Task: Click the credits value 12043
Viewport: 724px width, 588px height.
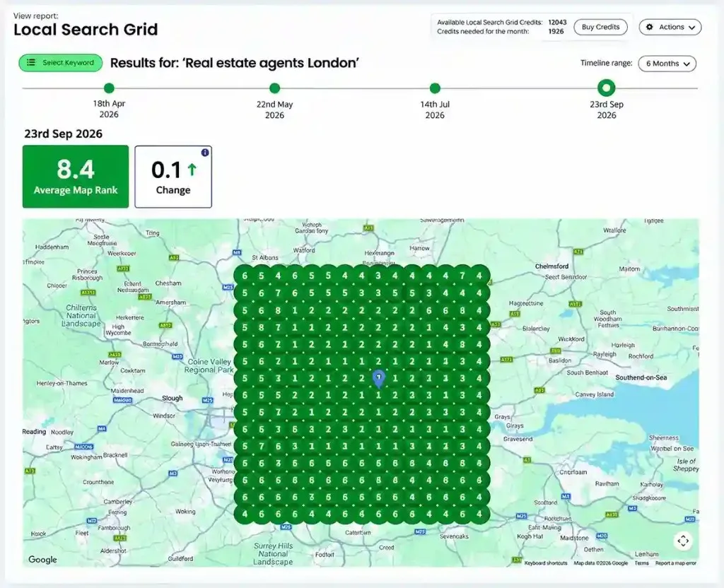Action: coord(557,22)
